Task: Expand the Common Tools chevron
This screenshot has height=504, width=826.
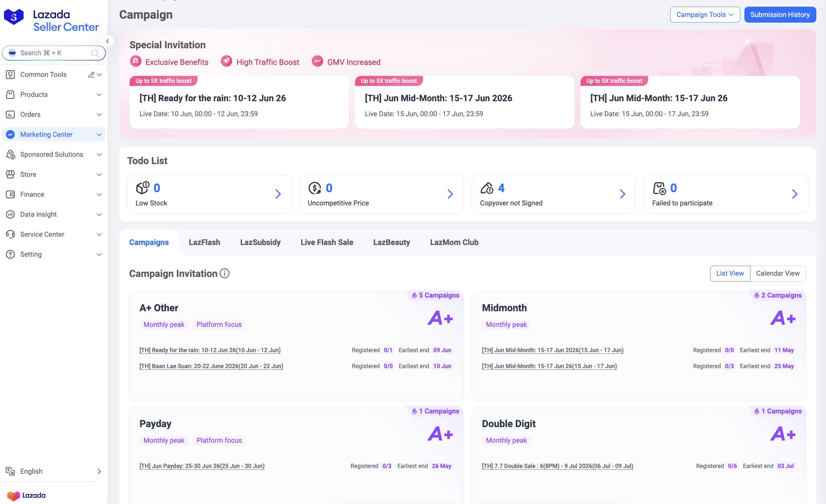Action: pos(99,75)
